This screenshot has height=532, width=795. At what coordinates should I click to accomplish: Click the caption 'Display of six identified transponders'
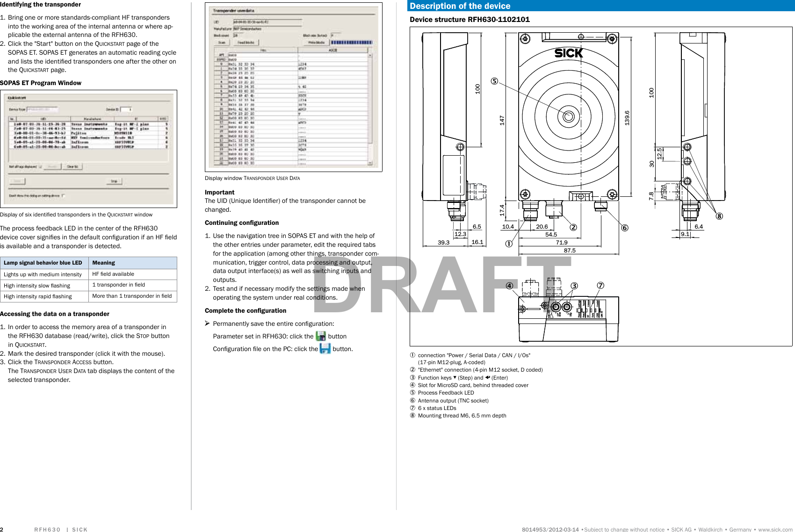click(76, 215)
